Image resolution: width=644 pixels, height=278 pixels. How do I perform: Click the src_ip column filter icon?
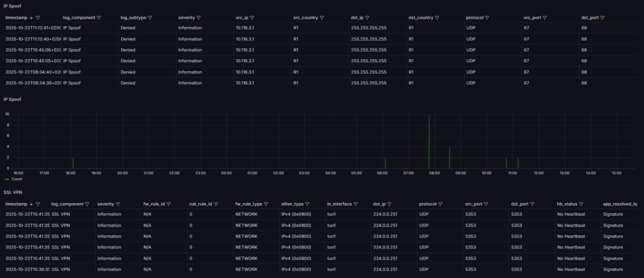point(255,18)
